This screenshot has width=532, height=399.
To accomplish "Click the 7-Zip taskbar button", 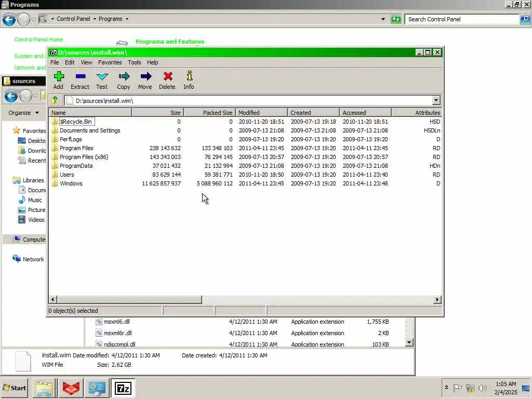I will click(123, 388).
